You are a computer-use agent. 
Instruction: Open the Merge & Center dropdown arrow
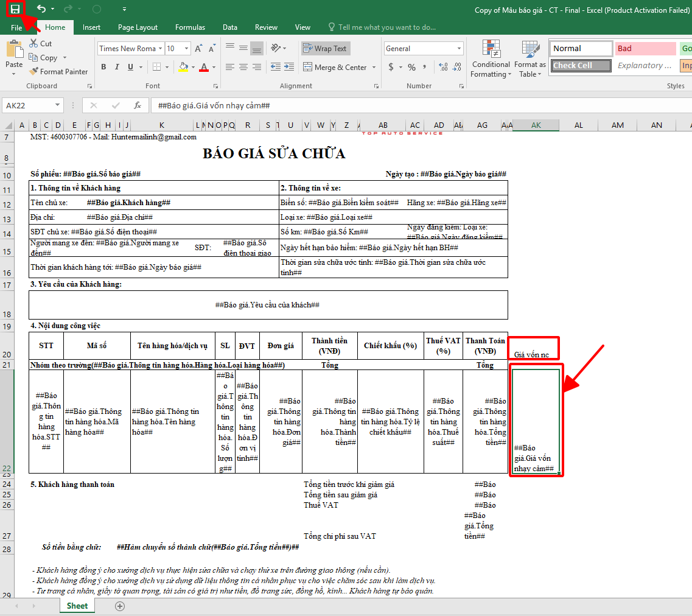click(374, 68)
